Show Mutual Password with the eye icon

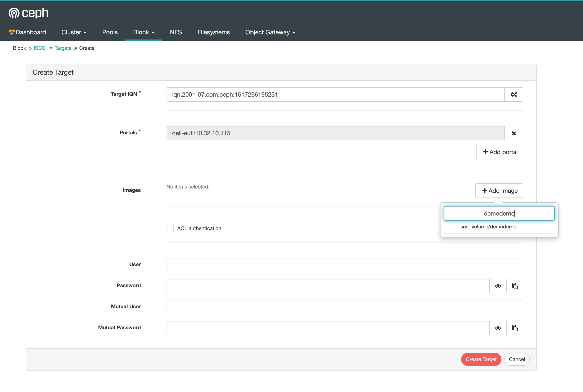tap(498, 328)
